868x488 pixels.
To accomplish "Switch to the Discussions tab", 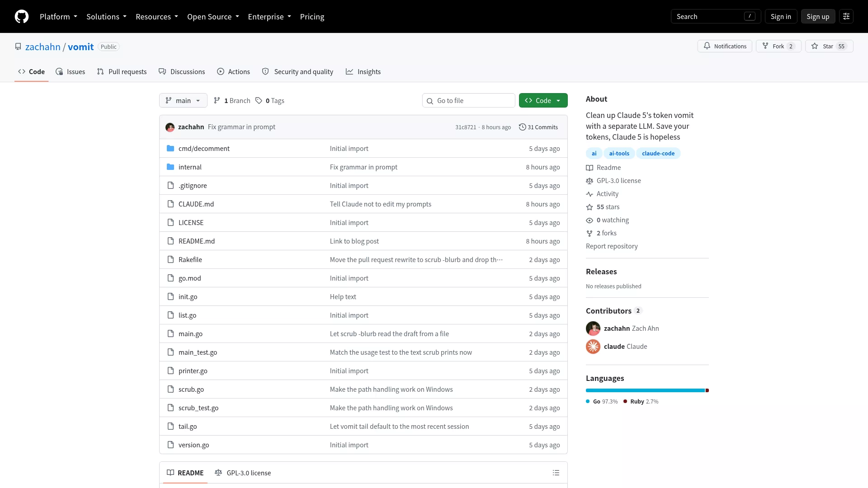I will (182, 72).
